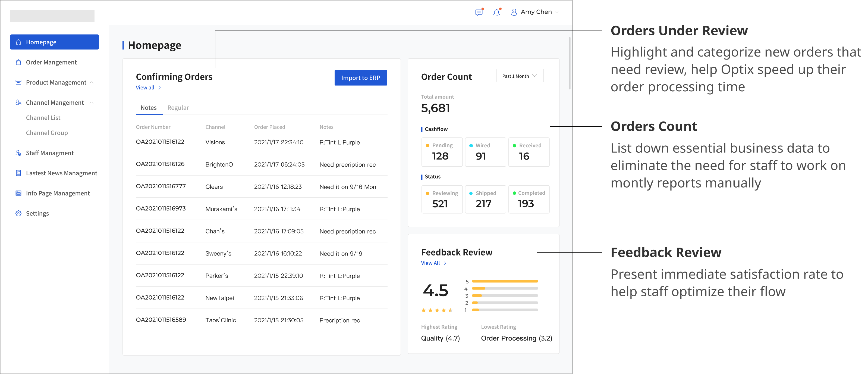Open the messages chat icon
Screen dimensions: 868x374
[479, 13]
